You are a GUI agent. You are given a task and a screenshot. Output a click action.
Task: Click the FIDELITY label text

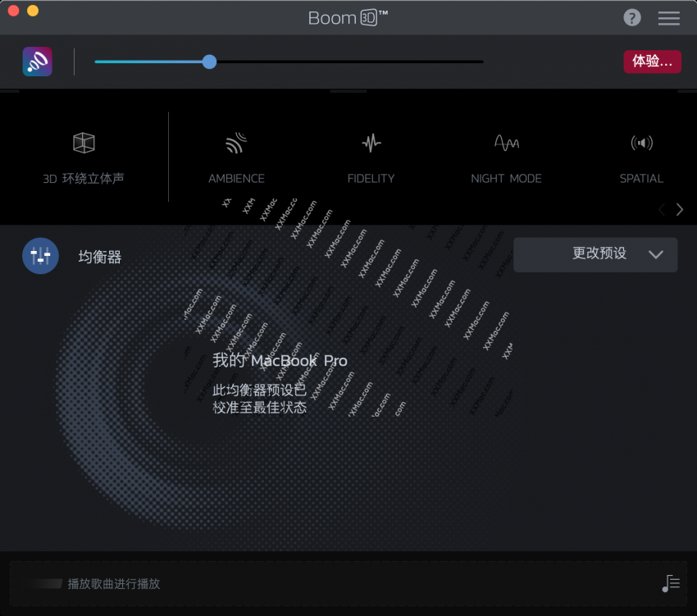[x=371, y=178]
